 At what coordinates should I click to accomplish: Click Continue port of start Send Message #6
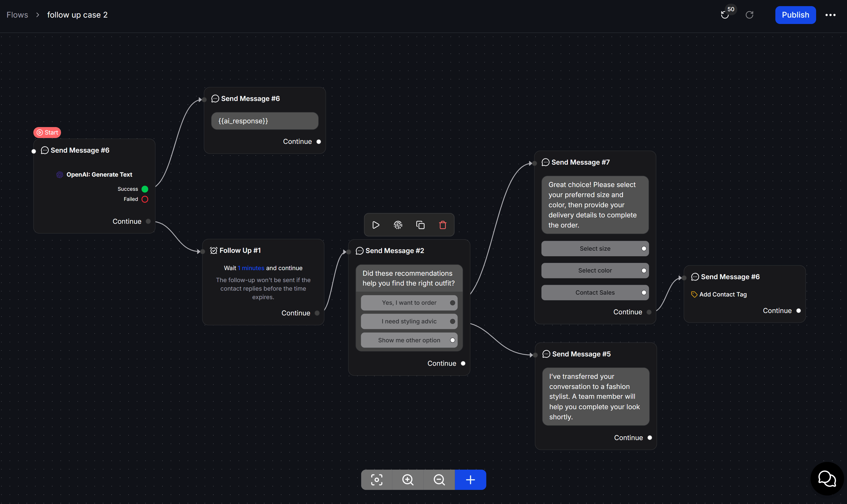148,221
